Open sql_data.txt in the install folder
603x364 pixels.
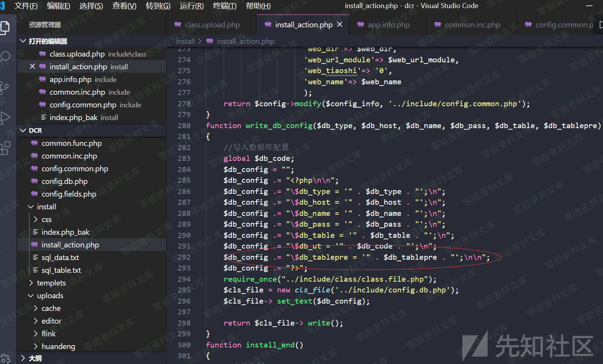pyautogui.click(x=60, y=257)
